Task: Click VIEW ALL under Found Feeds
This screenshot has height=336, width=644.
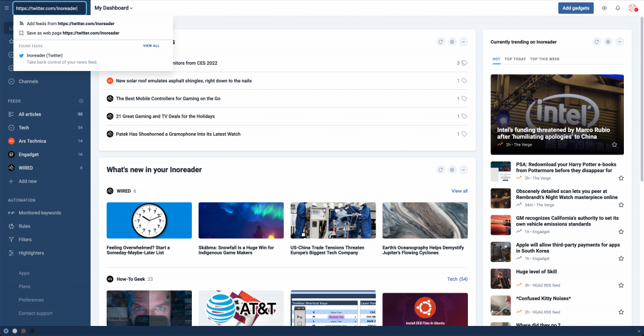Action: (x=151, y=46)
